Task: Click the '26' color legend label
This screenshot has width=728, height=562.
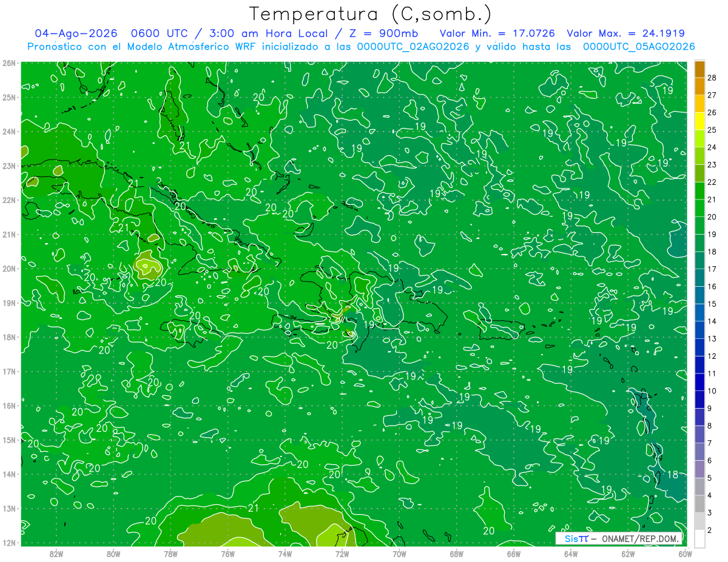Action: [x=712, y=112]
